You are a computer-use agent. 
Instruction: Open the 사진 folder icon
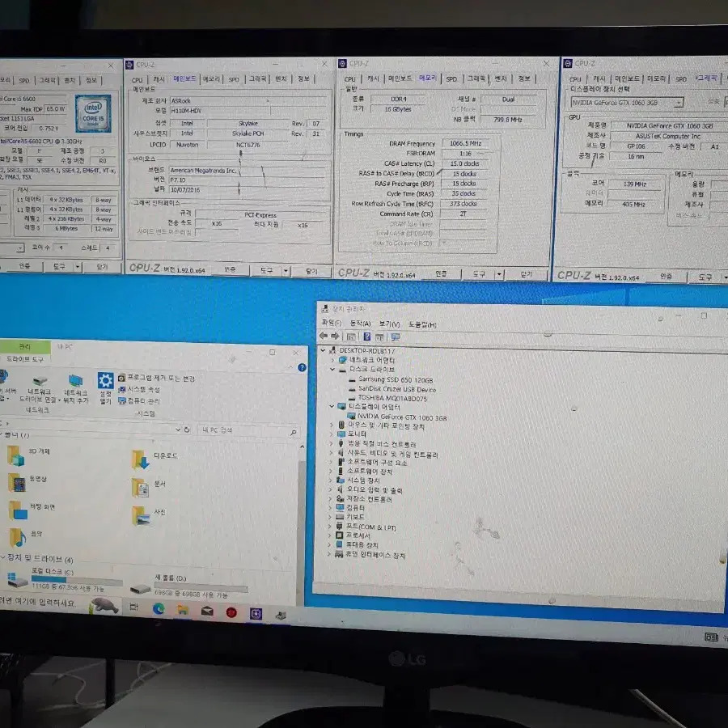pyautogui.click(x=141, y=516)
